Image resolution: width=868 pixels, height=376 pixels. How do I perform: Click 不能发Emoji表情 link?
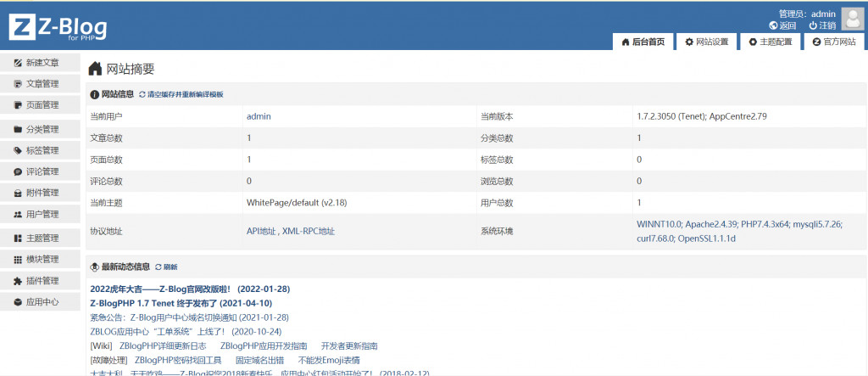tap(329, 361)
